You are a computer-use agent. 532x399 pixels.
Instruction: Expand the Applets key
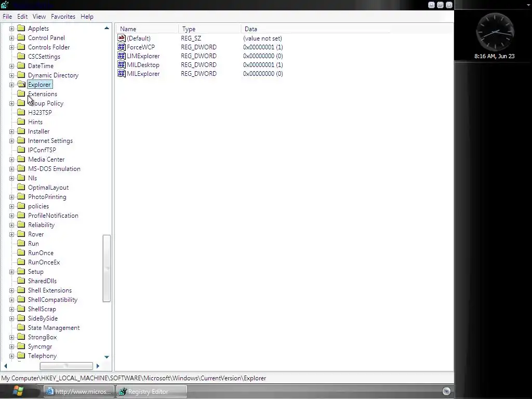pyautogui.click(x=11, y=29)
